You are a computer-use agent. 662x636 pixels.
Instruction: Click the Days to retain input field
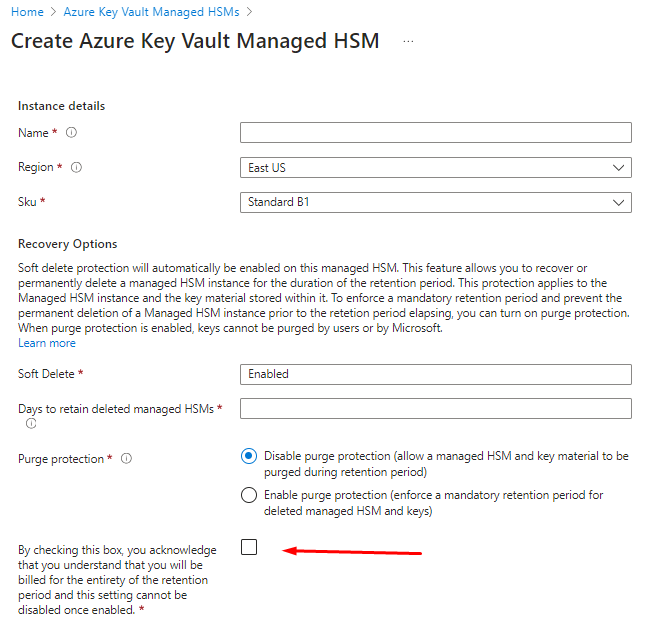[435, 408]
